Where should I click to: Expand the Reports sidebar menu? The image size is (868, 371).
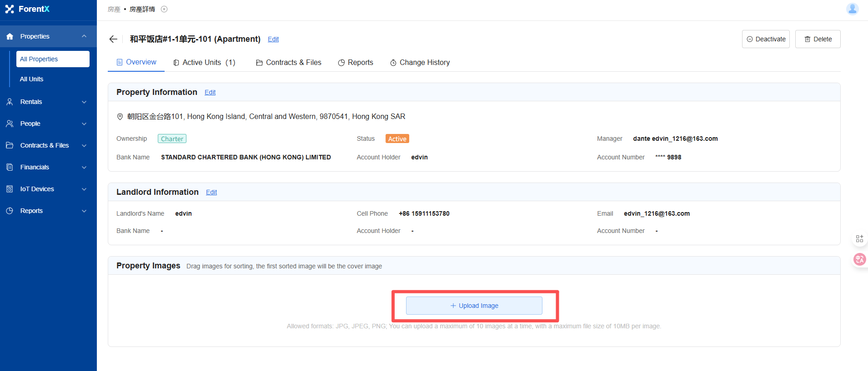click(x=84, y=211)
